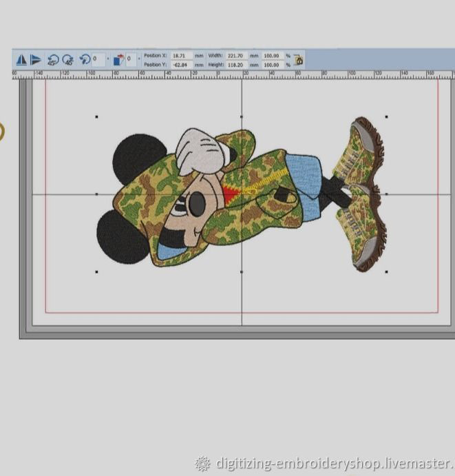This screenshot has width=455, height=476.
Task: Click the height percentage field
Action: point(271,65)
